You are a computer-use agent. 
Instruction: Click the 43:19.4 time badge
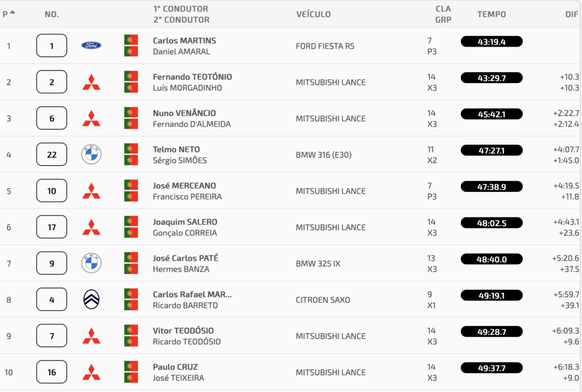coord(491,41)
